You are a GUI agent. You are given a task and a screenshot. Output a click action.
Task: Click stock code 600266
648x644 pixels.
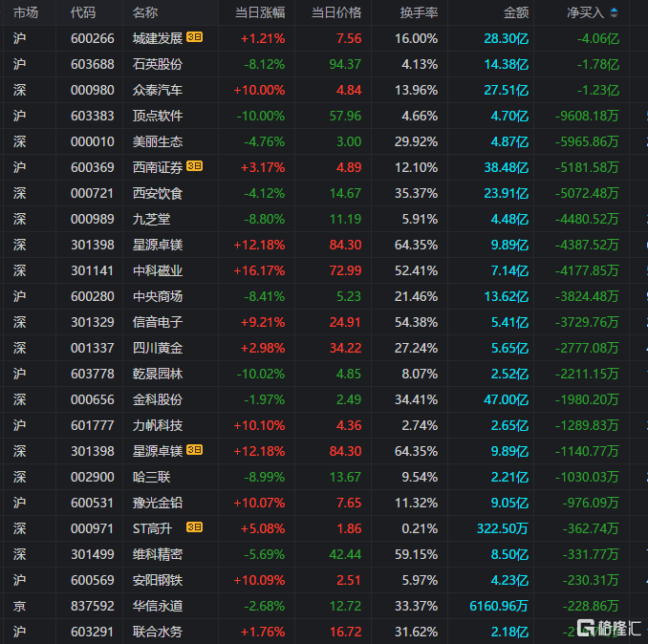pos(92,38)
